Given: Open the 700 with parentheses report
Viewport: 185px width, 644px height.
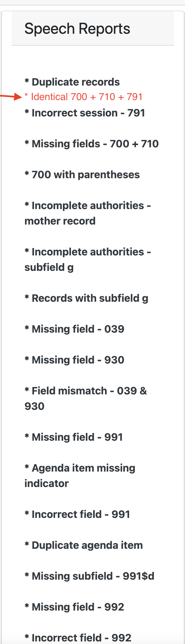Looking at the screenshot, I should [x=82, y=175].
